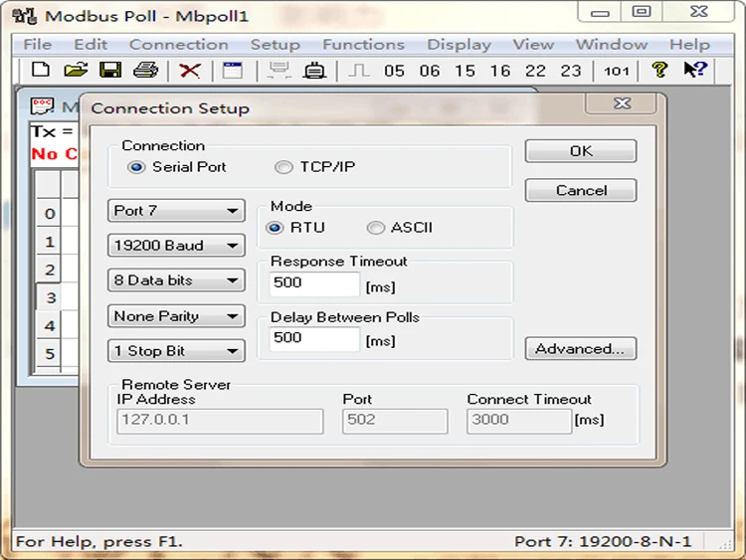Click function 22 toolbar button
Screen dimensions: 746x560
click(x=535, y=71)
